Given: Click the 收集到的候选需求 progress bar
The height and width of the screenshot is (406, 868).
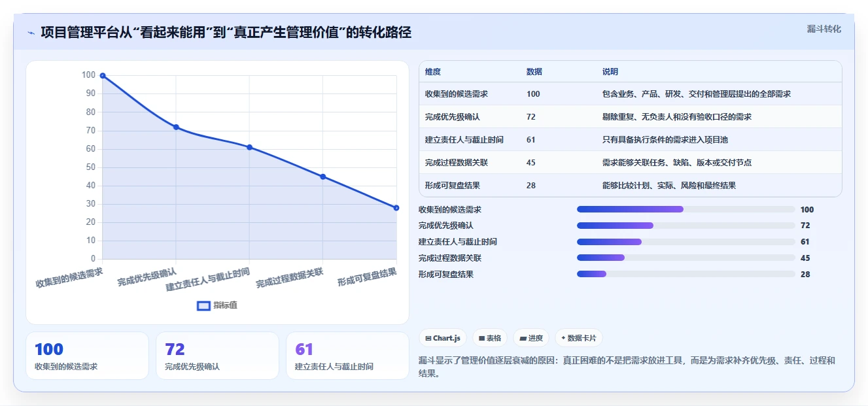Looking at the screenshot, I should (686, 209).
